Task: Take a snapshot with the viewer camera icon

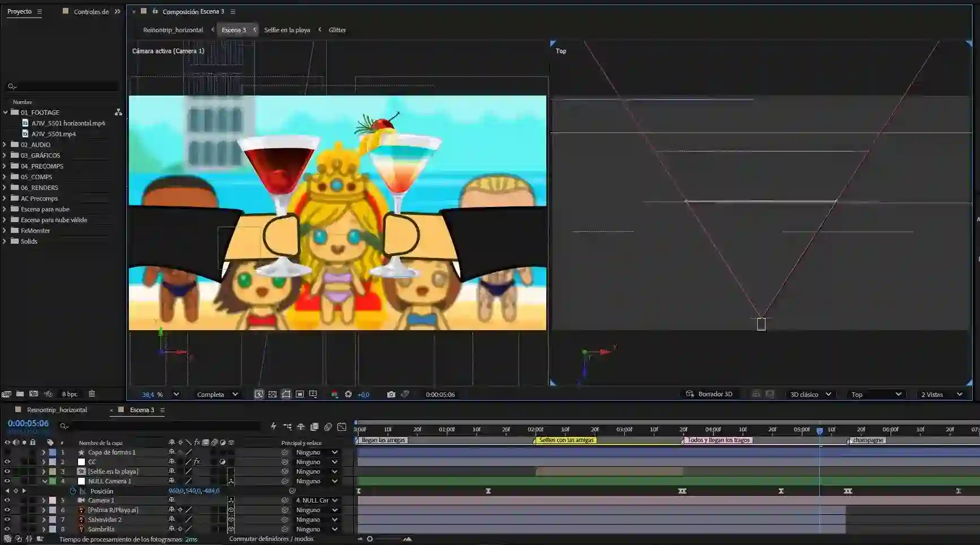Action: pos(391,395)
